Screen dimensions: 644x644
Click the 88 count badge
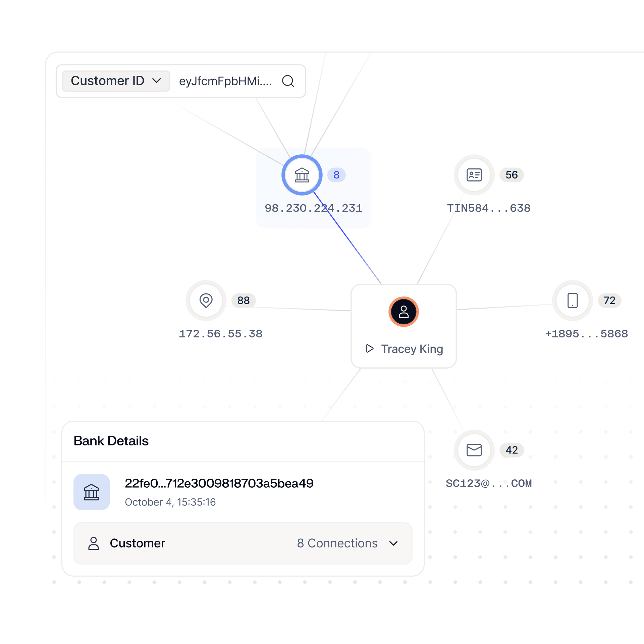click(x=244, y=301)
